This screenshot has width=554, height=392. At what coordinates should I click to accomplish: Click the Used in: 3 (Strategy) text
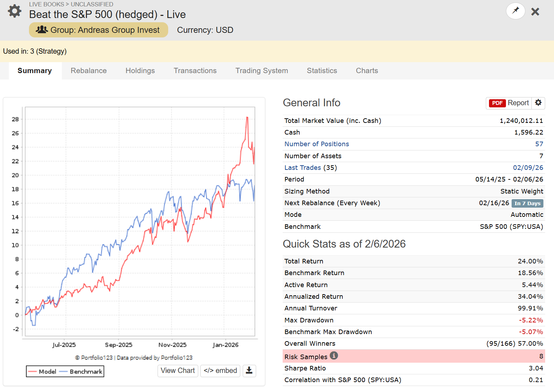pyautogui.click(x=35, y=51)
